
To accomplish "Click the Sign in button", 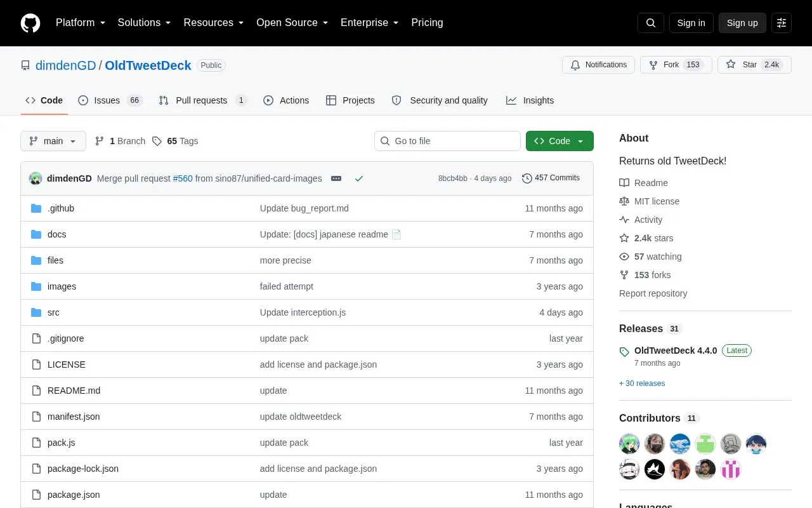I will click(691, 23).
